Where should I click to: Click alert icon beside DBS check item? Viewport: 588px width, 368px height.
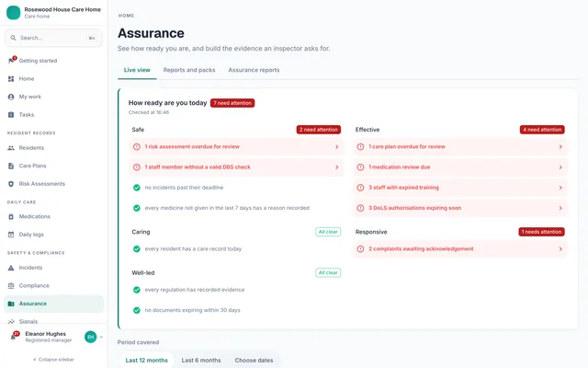[137, 167]
